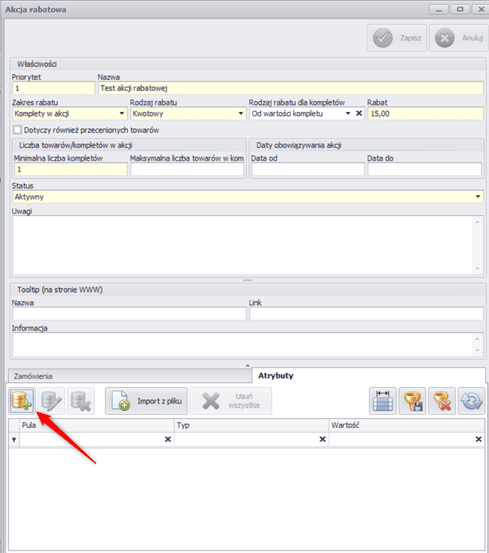Clear the Pula column filter
The height and width of the screenshot is (553, 489).
pyautogui.click(x=168, y=439)
